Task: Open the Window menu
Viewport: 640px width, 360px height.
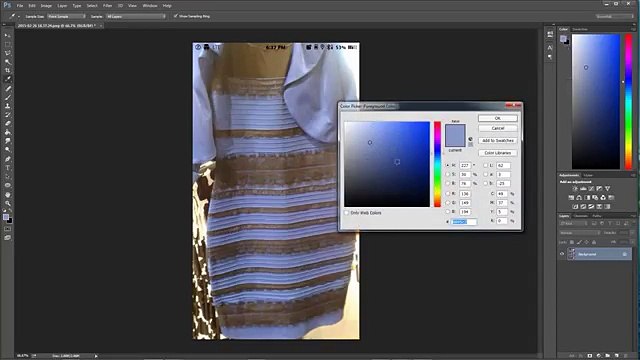Action: [x=150, y=6]
